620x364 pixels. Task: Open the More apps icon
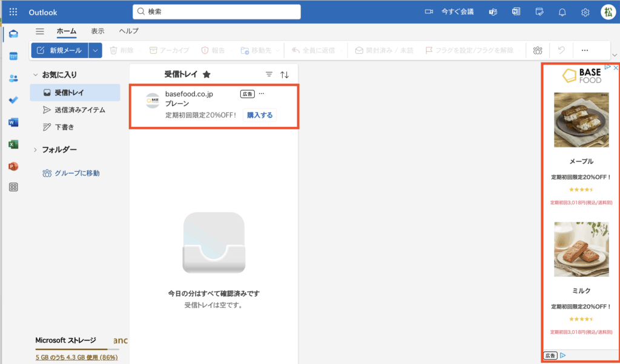(x=13, y=187)
